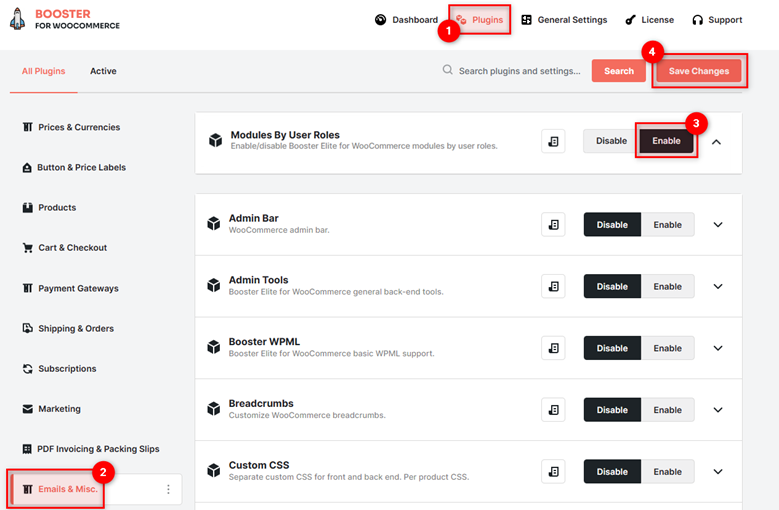Image resolution: width=779 pixels, height=510 pixels.
Task: Switch to the All Plugins tab
Action: pos(43,71)
